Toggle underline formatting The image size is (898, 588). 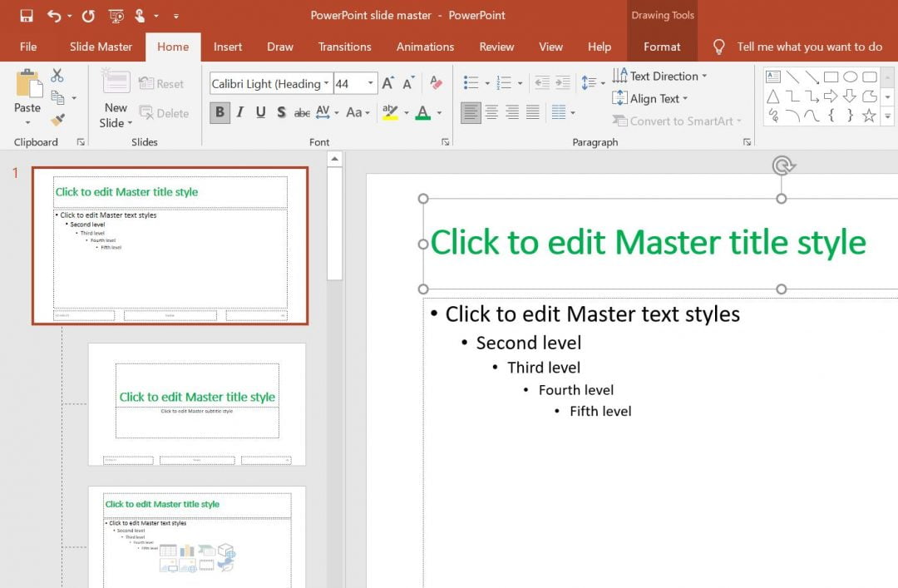click(259, 111)
